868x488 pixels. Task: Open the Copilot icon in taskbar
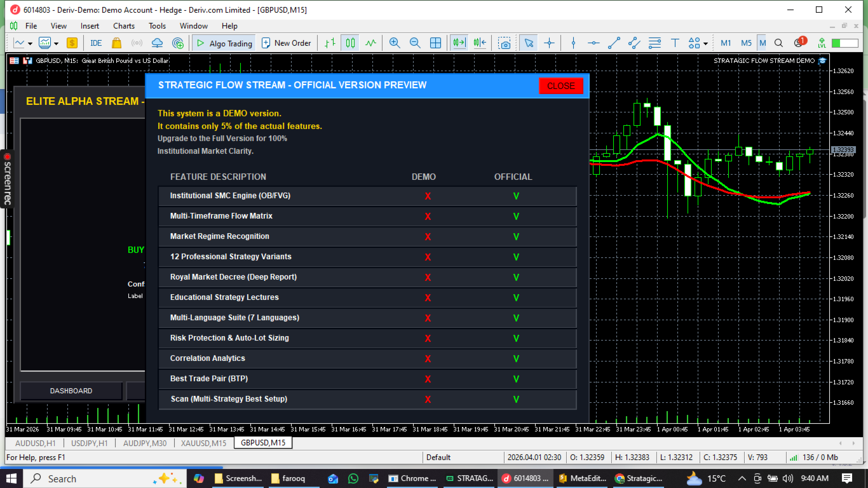199,478
